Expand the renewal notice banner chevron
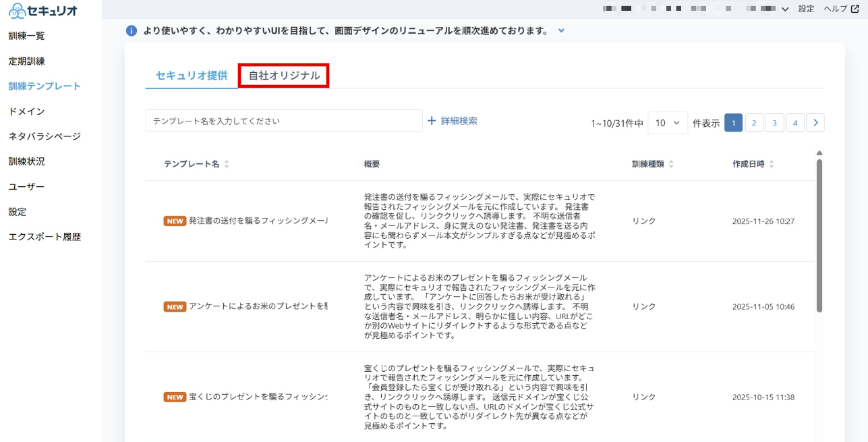Image resolution: width=868 pixels, height=442 pixels. coord(561,30)
